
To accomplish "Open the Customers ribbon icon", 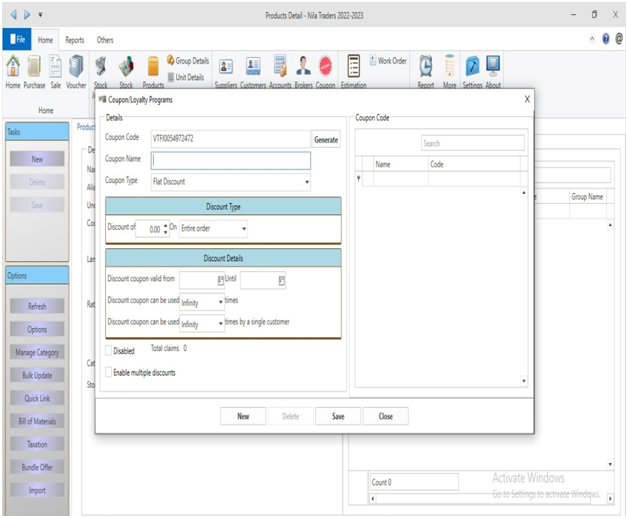I will [x=253, y=71].
